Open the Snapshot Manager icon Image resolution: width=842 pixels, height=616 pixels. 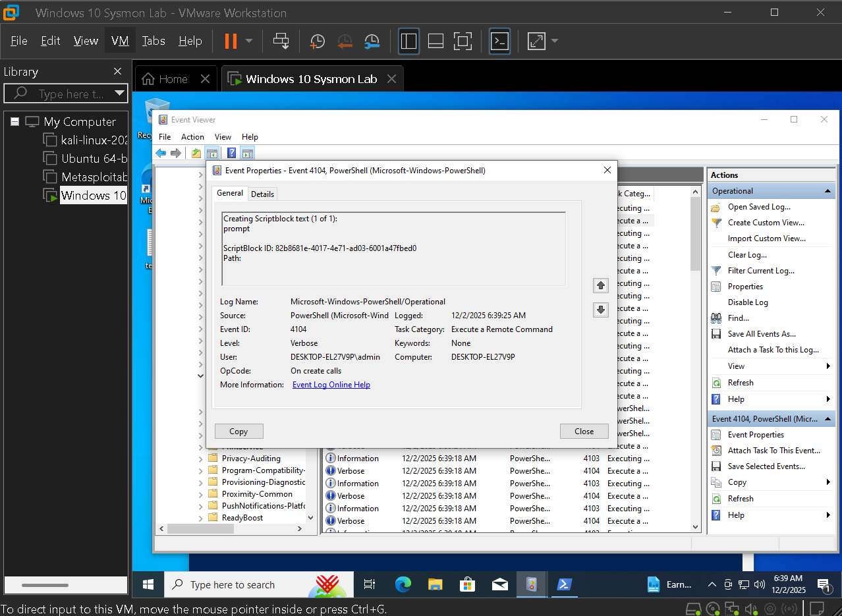click(x=371, y=41)
